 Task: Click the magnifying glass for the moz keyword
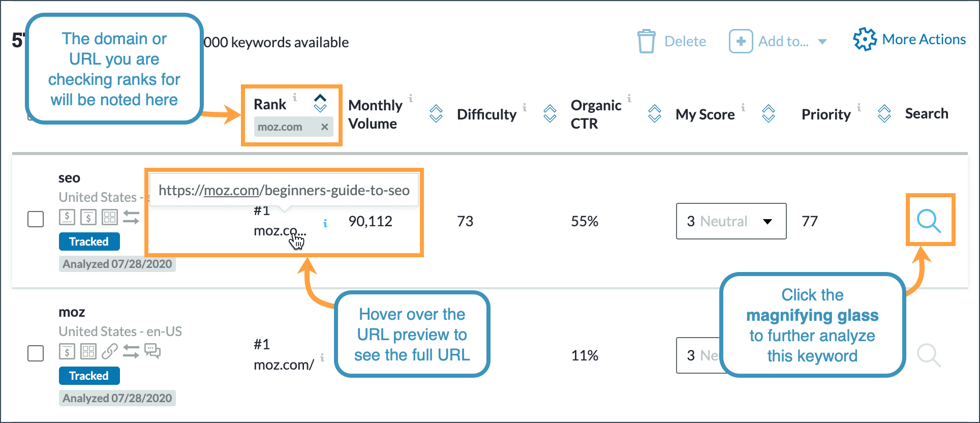coord(929,355)
